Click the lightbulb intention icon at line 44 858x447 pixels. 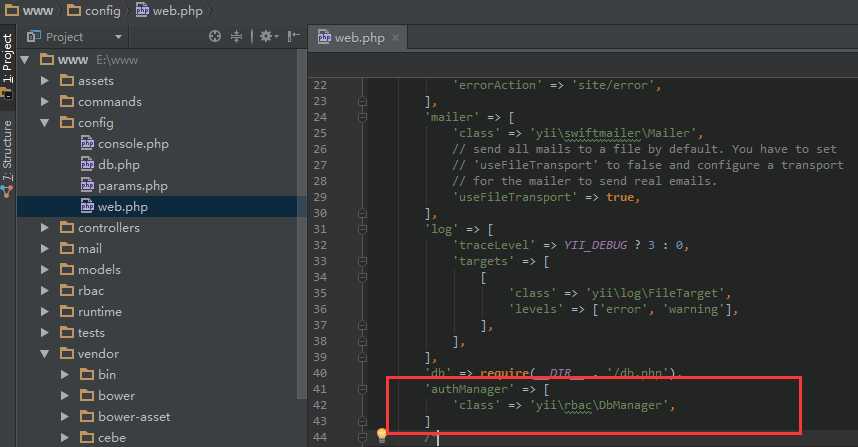coord(382,436)
